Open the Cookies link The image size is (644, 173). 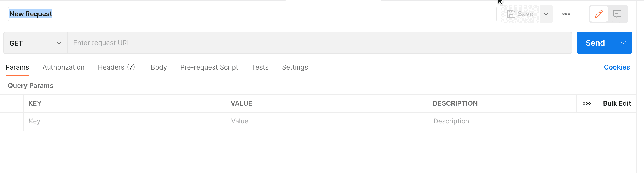pos(616,67)
